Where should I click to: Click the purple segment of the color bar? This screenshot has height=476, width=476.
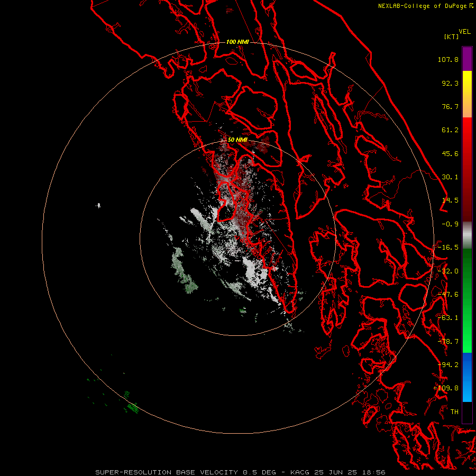pos(467,59)
